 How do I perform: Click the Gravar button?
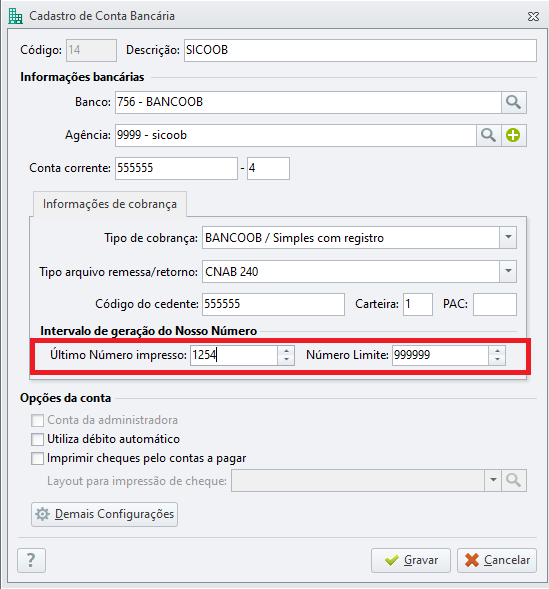[x=411, y=560]
